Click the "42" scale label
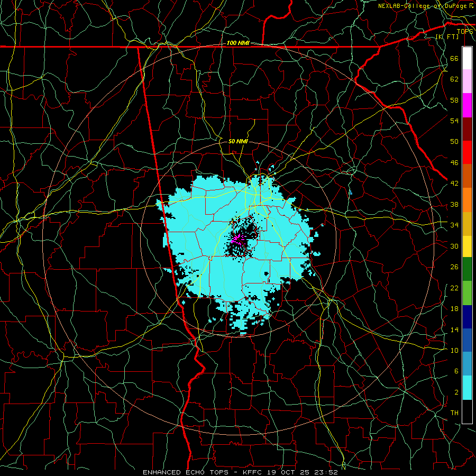Image resolution: width=476 pixels, height=476 pixels. click(454, 184)
